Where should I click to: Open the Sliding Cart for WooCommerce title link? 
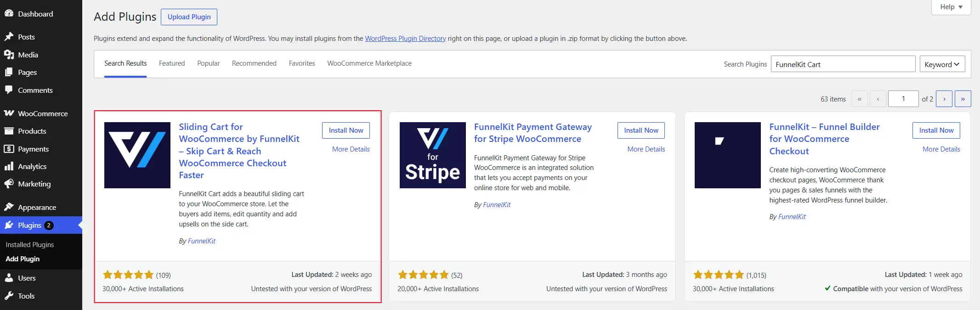(x=239, y=151)
